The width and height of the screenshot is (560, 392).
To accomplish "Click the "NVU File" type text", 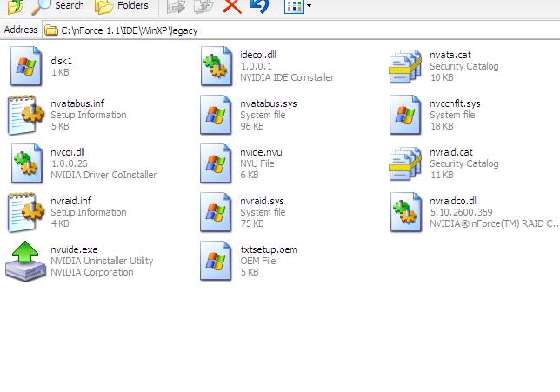I will (x=257, y=163).
